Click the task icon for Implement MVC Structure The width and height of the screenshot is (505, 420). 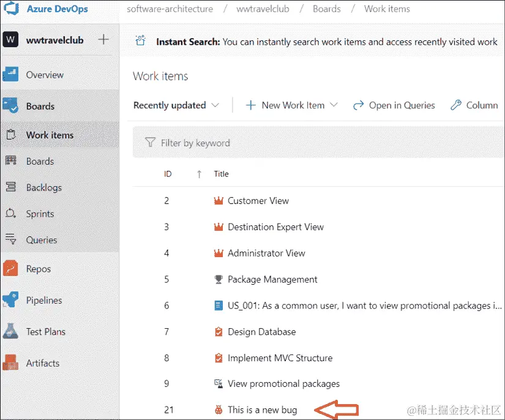[219, 358]
